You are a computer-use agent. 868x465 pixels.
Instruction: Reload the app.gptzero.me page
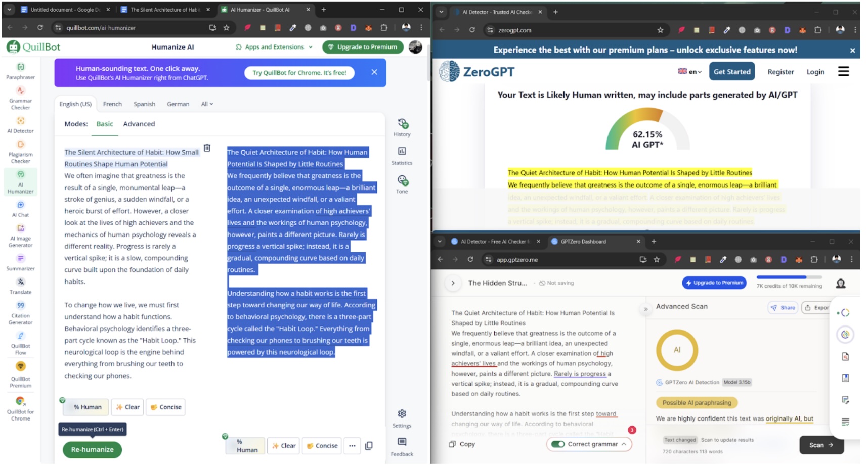point(470,259)
